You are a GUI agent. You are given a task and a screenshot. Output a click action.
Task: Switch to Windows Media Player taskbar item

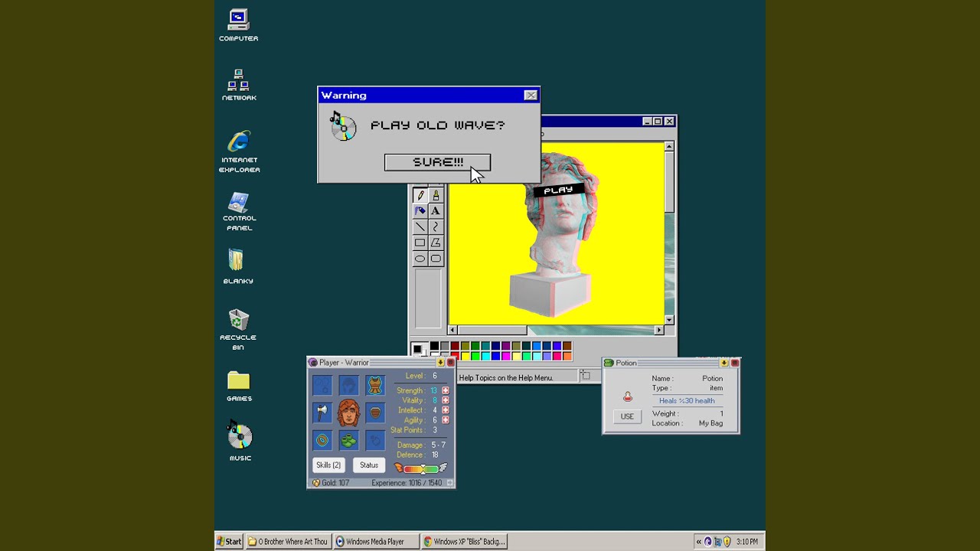tap(375, 541)
